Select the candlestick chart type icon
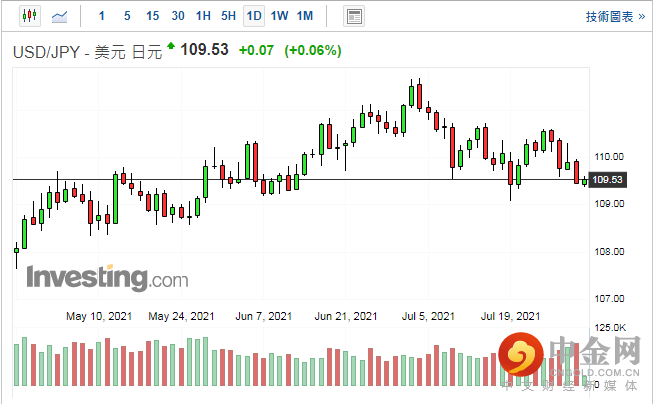Image resolution: width=655 pixels, height=404 pixels. tap(28, 16)
